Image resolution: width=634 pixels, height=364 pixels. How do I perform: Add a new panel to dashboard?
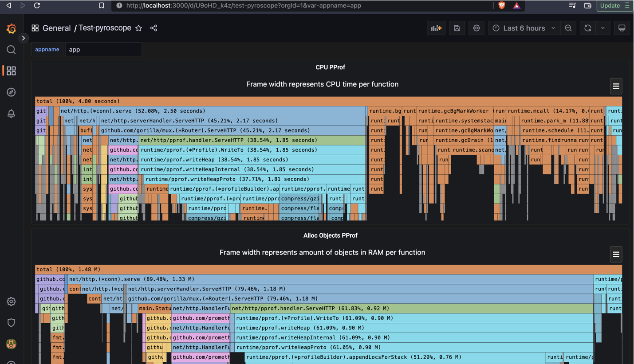pyautogui.click(x=436, y=28)
